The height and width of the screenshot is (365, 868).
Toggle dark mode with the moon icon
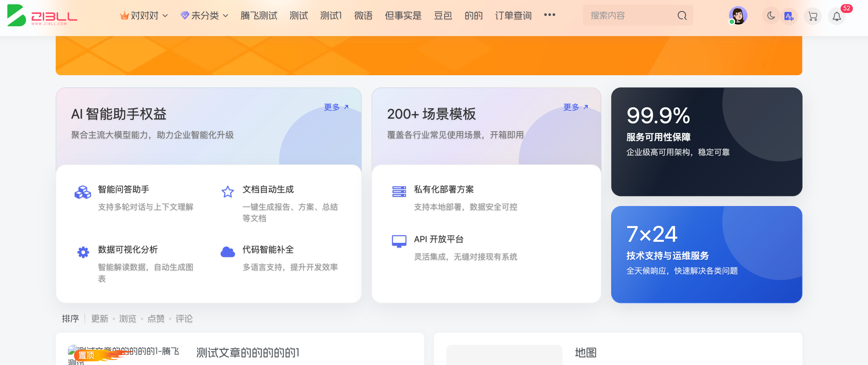(771, 16)
